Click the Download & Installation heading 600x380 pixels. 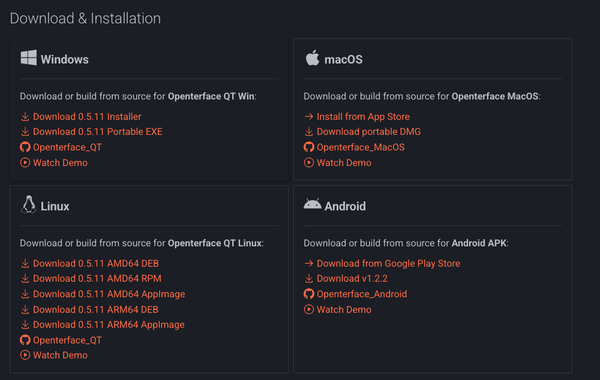(x=85, y=18)
